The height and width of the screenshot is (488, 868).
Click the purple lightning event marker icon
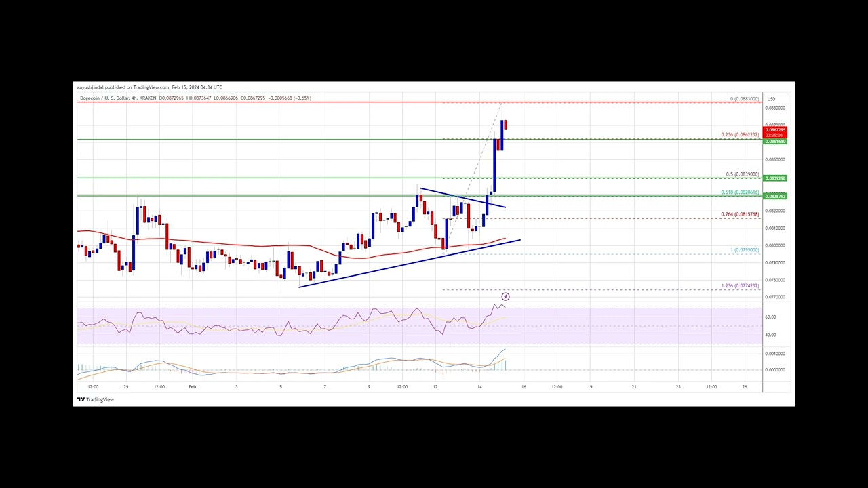(x=505, y=297)
